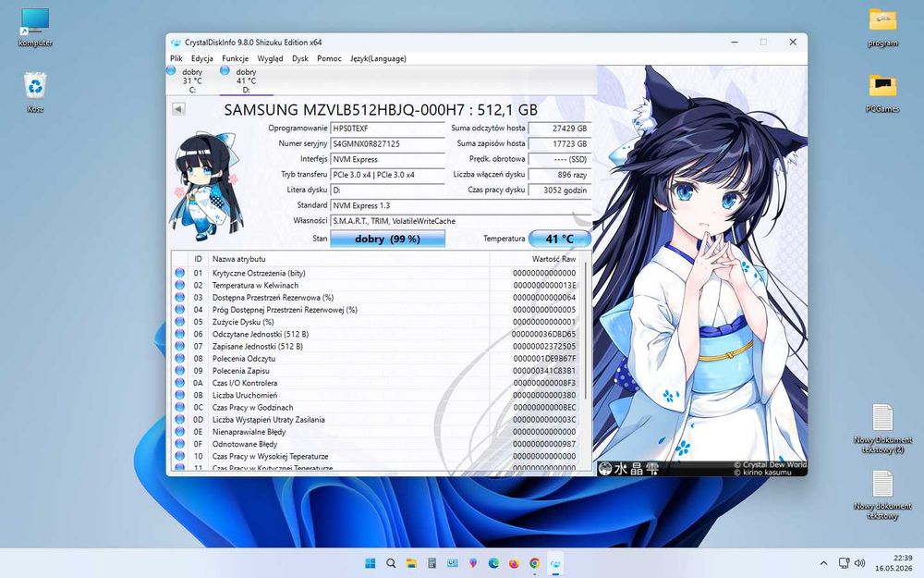Launch Firefox from the taskbar
Image resolution: width=924 pixels, height=578 pixels.
click(x=514, y=563)
